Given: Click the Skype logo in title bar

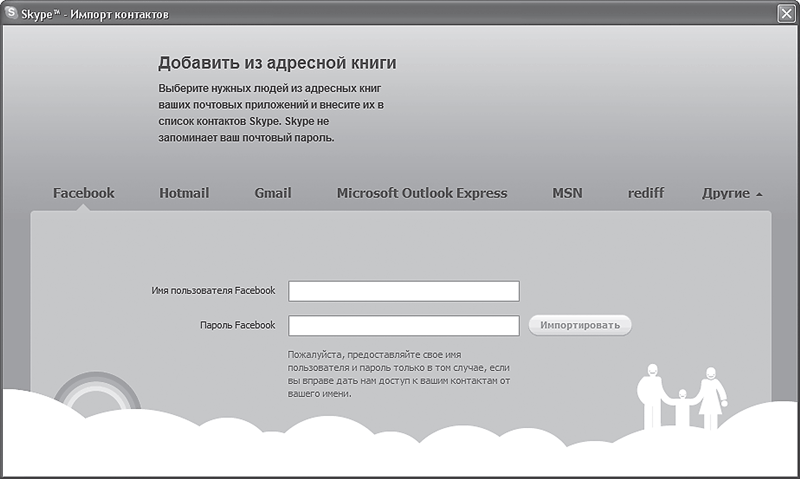Looking at the screenshot, I should (x=10, y=12).
